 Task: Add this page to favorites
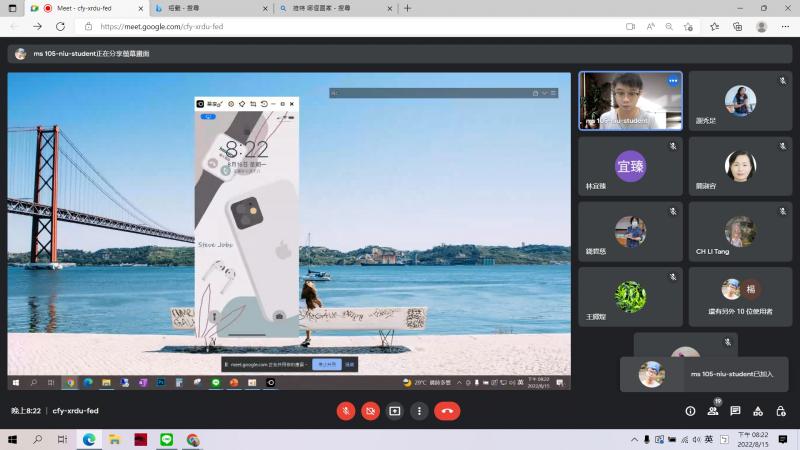coord(688,27)
